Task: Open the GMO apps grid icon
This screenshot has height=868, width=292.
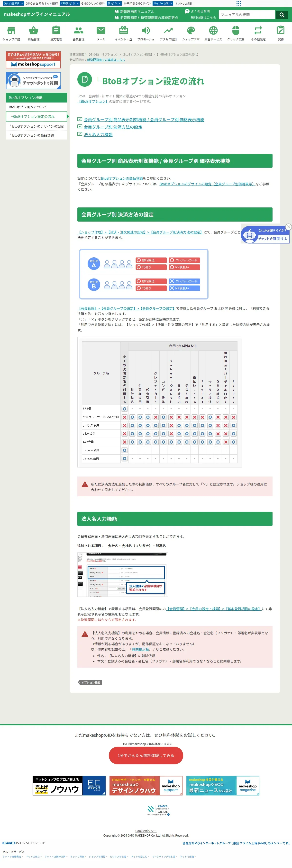Action: (238, 3)
